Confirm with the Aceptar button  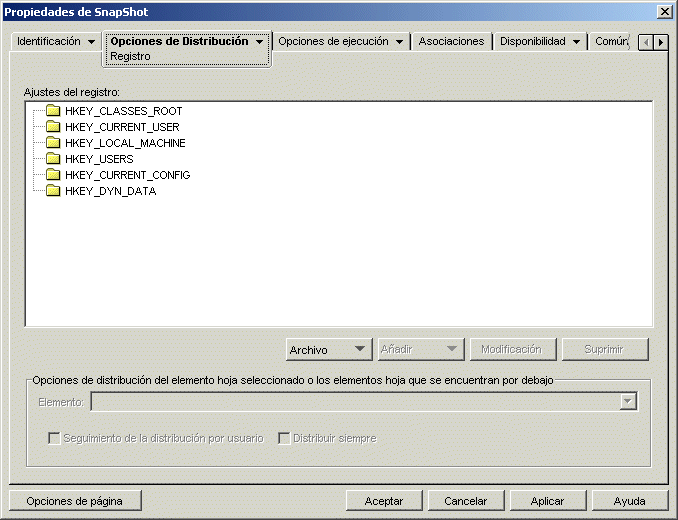[x=384, y=501]
